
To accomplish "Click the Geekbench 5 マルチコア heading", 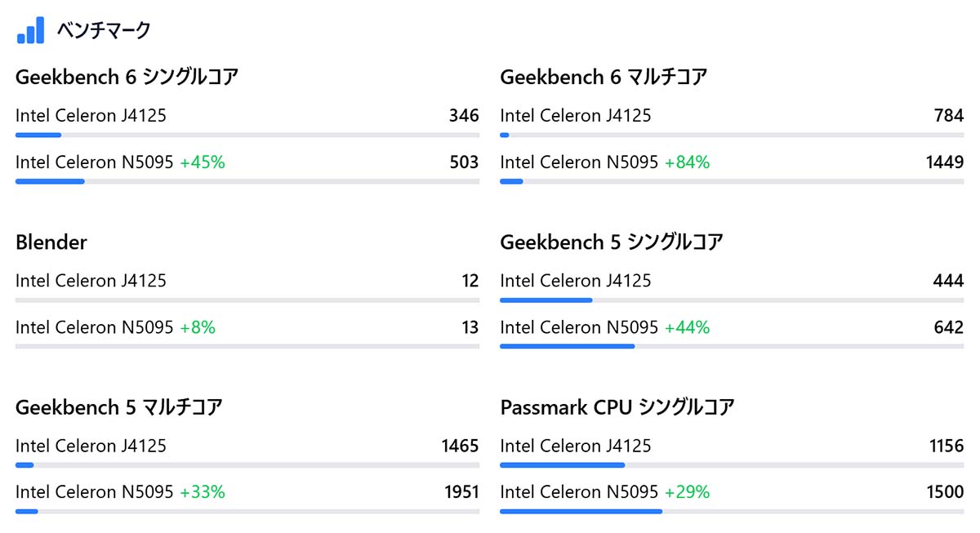I will 119,407.
